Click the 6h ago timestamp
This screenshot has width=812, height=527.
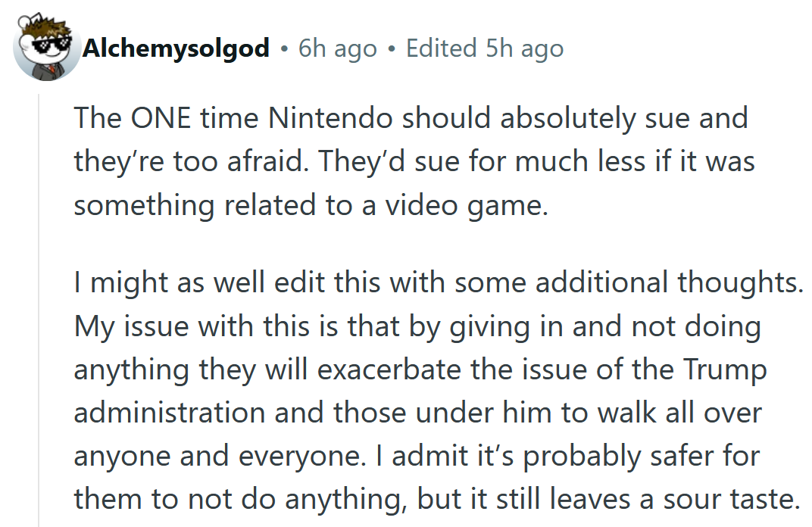coord(337,48)
